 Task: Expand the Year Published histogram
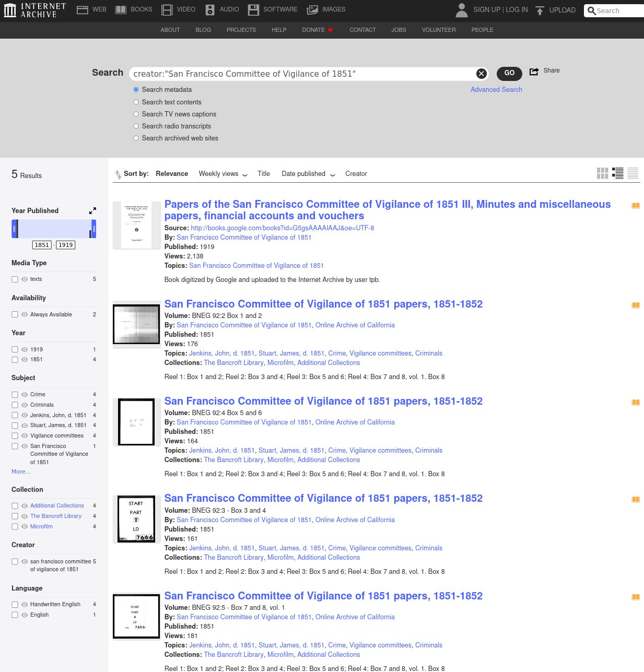pyautogui.click(x=92, y=210)
